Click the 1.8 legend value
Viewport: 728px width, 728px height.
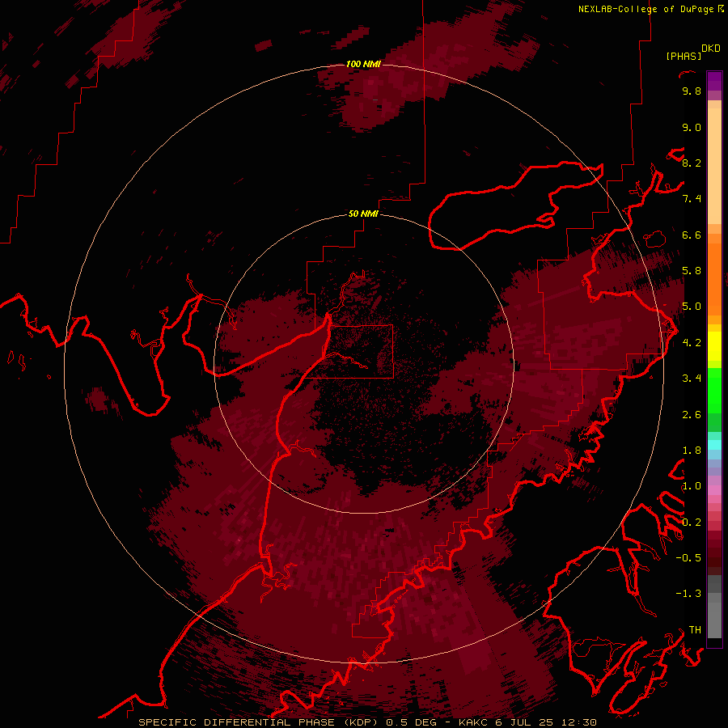click(x=692, y=451)
